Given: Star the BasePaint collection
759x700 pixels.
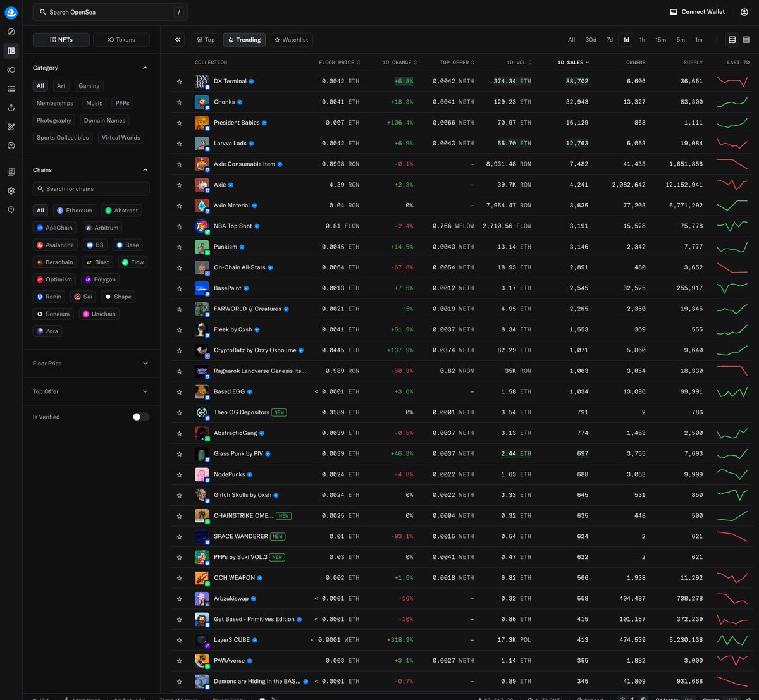Looking at the screenshot, I should (180, 288).
